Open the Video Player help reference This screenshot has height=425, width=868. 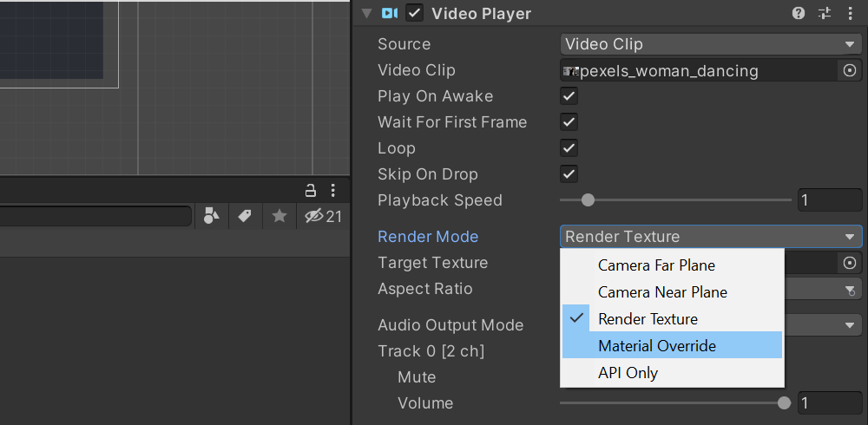click(799, 13)
